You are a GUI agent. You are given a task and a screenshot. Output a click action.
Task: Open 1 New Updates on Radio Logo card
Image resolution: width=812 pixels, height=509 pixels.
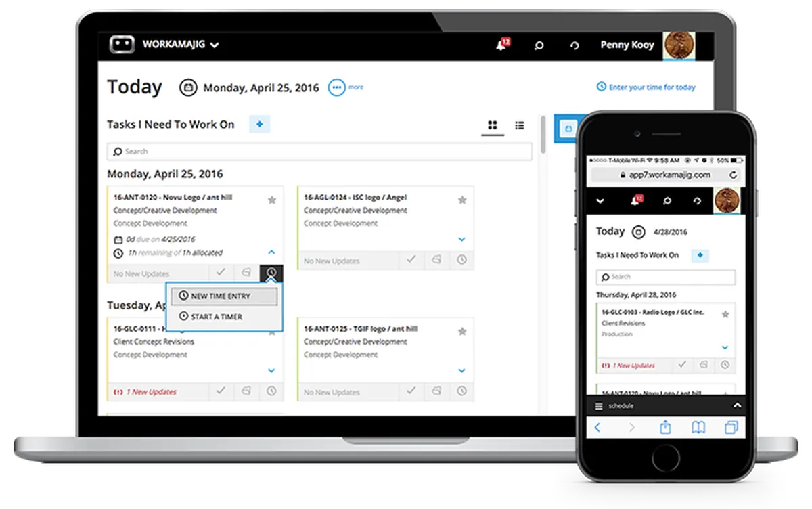[x=628, y=366]
